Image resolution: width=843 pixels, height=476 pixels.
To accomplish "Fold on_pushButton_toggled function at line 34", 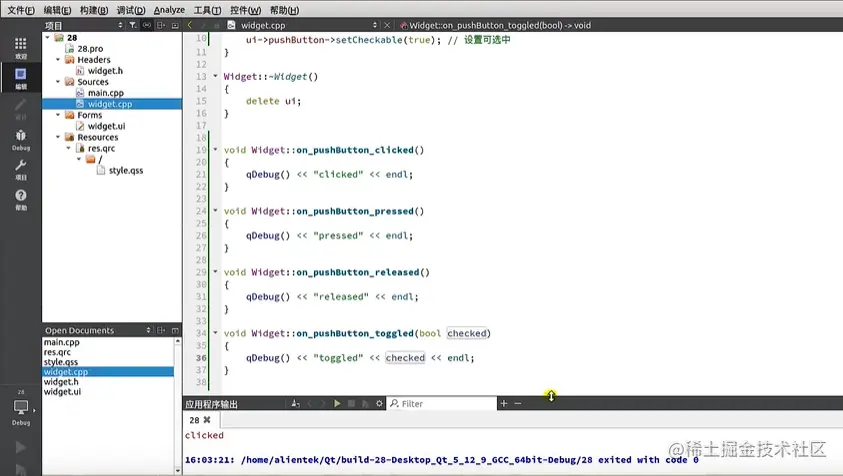I will [x=215, y=332].
